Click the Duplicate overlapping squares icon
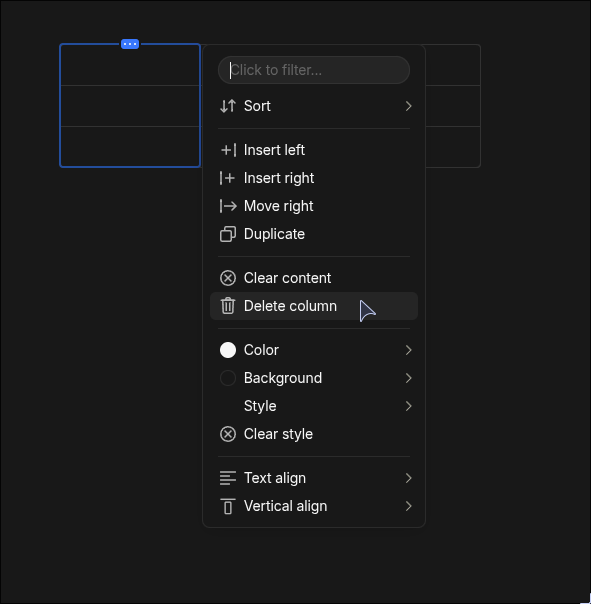591x604 pixels. coord(228,234)
